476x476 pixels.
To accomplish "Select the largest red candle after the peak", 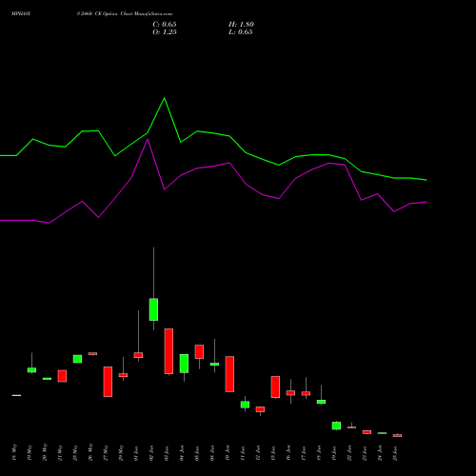I will (169, 351).
